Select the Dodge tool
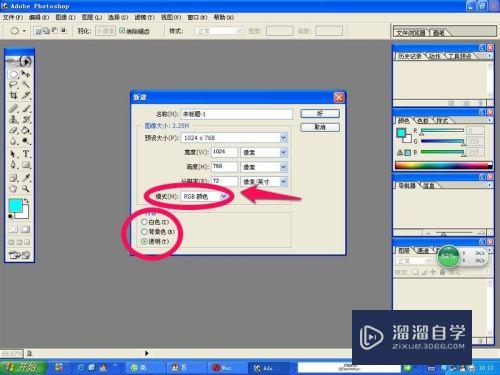This screenshot has height=375, width=500. coord(26,141)
